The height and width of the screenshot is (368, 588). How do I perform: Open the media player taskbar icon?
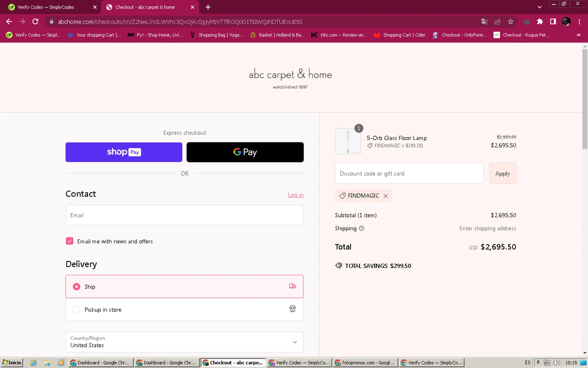(x=61, y=363)
